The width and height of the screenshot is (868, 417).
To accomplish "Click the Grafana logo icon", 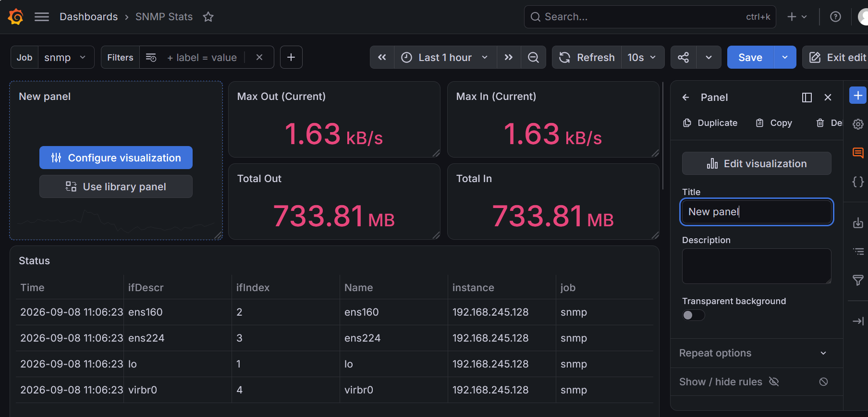I will 16,17.
